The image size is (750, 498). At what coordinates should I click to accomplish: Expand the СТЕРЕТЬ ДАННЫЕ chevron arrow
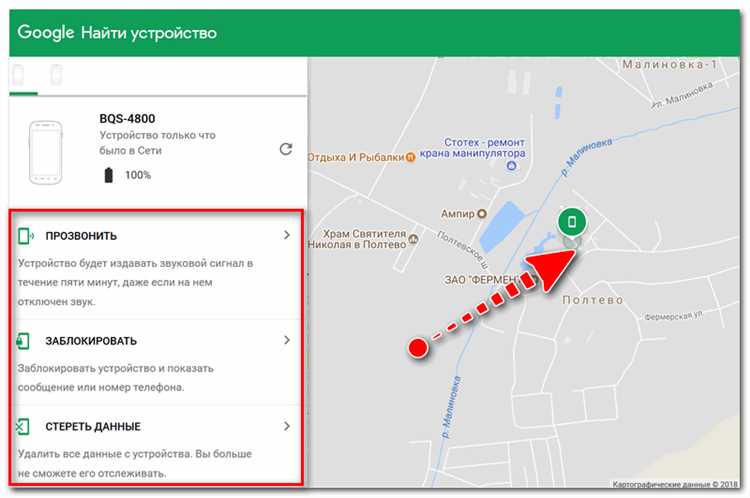[x=287, y=426]
